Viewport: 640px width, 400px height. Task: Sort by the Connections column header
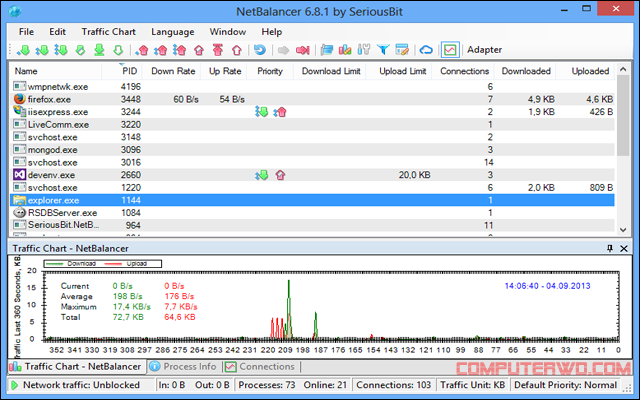click(x=464, y=71)
